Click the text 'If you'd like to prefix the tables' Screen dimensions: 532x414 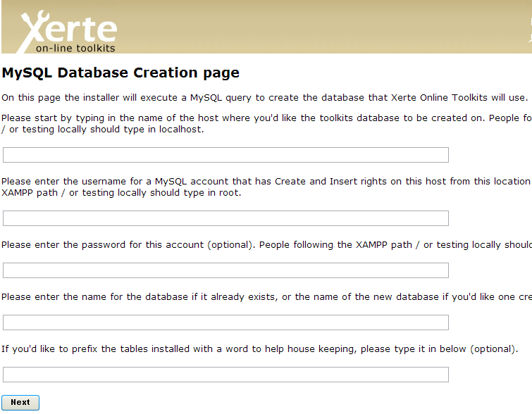(74, 349)
